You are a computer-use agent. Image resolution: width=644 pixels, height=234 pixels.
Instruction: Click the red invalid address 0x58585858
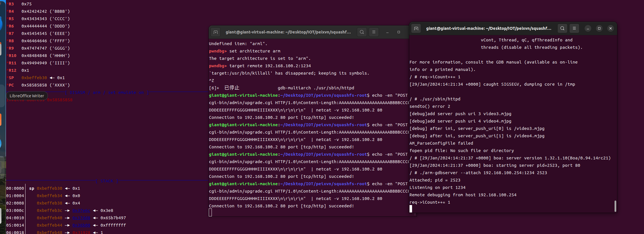(60, 100)
